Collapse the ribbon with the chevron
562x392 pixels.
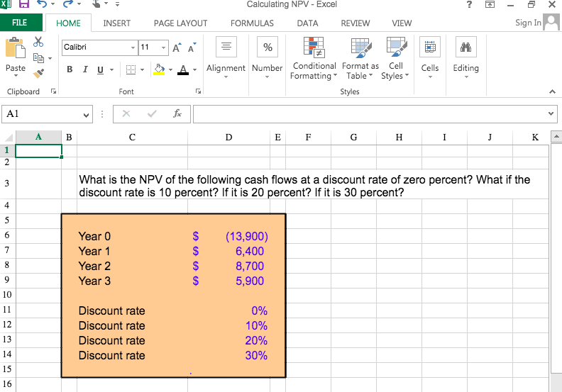[x=552, y=91]
